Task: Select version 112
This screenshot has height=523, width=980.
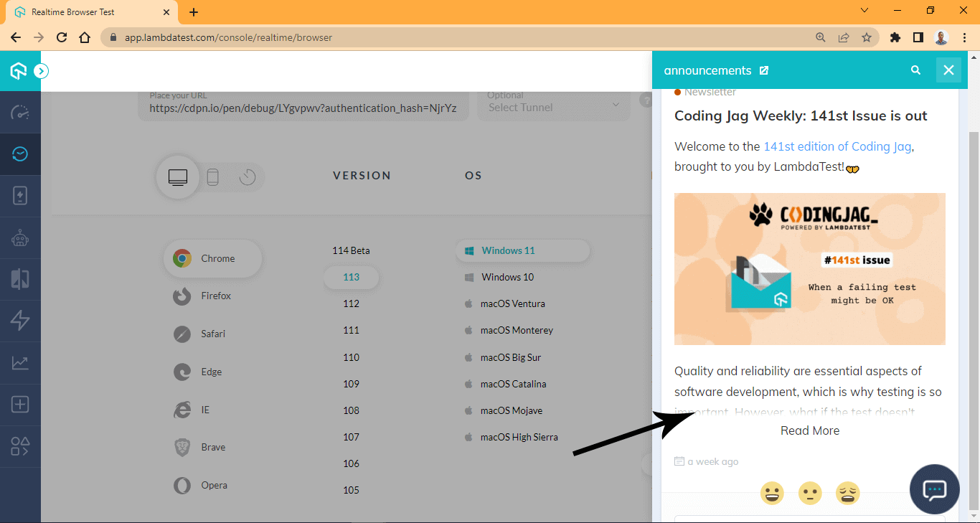Action: (351, 303)
